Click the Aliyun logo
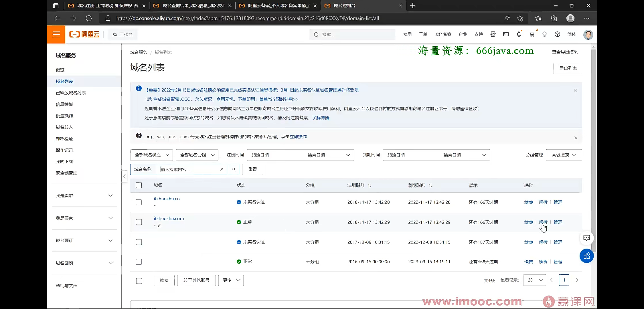This screenshot has width=644, height=309. coord(84,34)
